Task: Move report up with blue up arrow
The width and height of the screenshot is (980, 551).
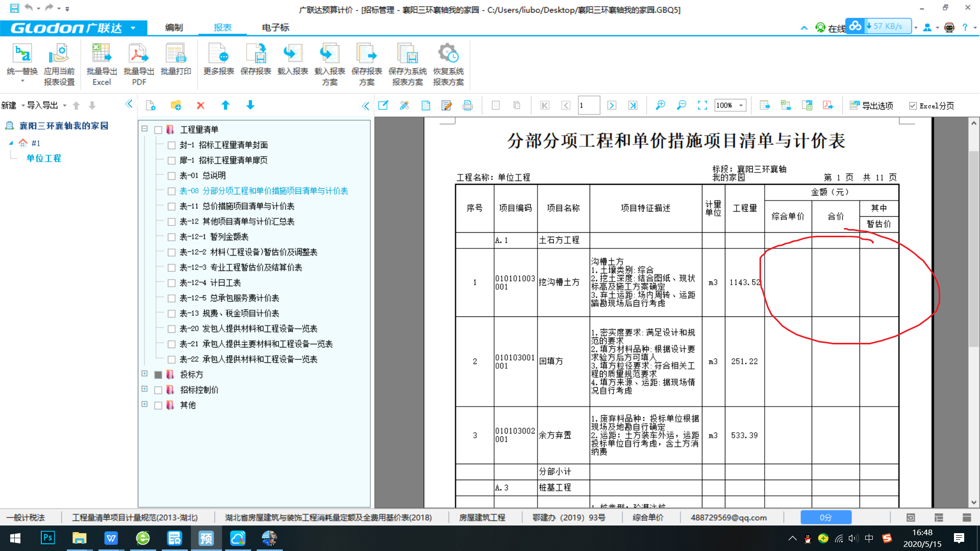Action: coord(225,106)
